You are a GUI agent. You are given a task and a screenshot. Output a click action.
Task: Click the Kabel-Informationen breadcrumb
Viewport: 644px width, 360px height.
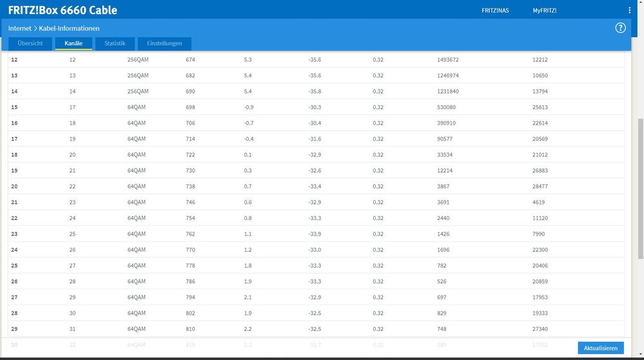point(69,28)
